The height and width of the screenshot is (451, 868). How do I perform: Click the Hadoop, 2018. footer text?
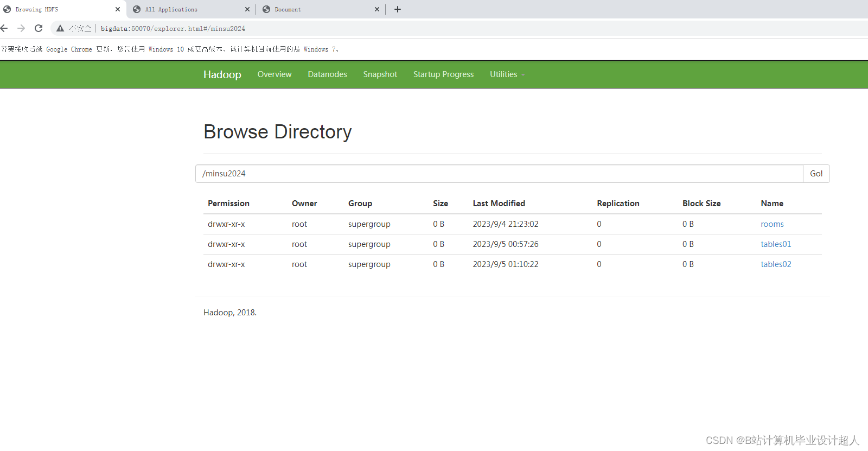pyautogui.click(x=230, y=313)
